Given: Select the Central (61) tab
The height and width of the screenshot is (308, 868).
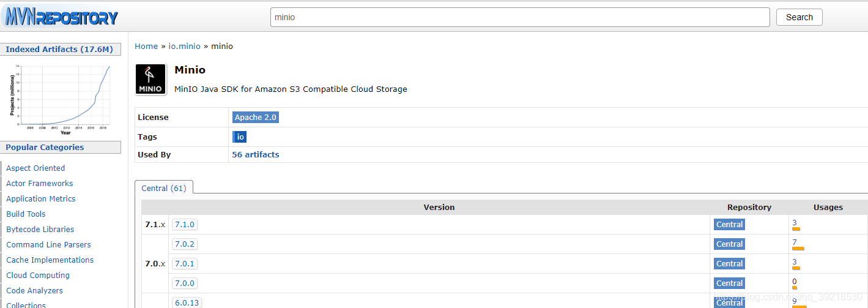Looking at the screenshot, I should [x=164, y=188].
